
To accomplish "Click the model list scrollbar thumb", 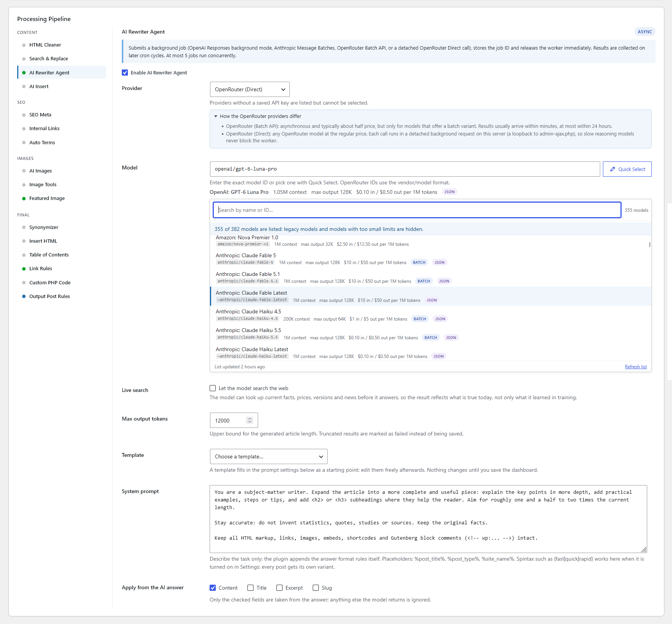I will pos(649,244).
